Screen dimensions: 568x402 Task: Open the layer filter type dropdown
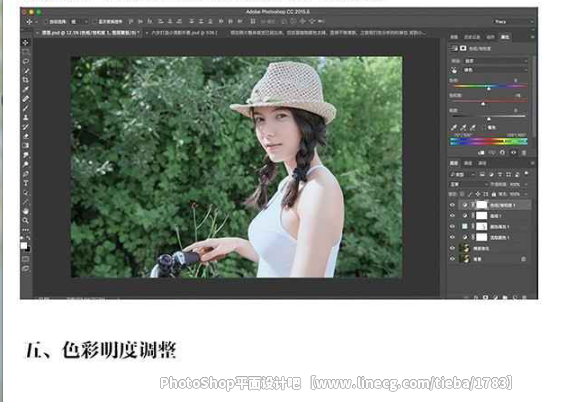pyautogui.click(x=462, y=175)
